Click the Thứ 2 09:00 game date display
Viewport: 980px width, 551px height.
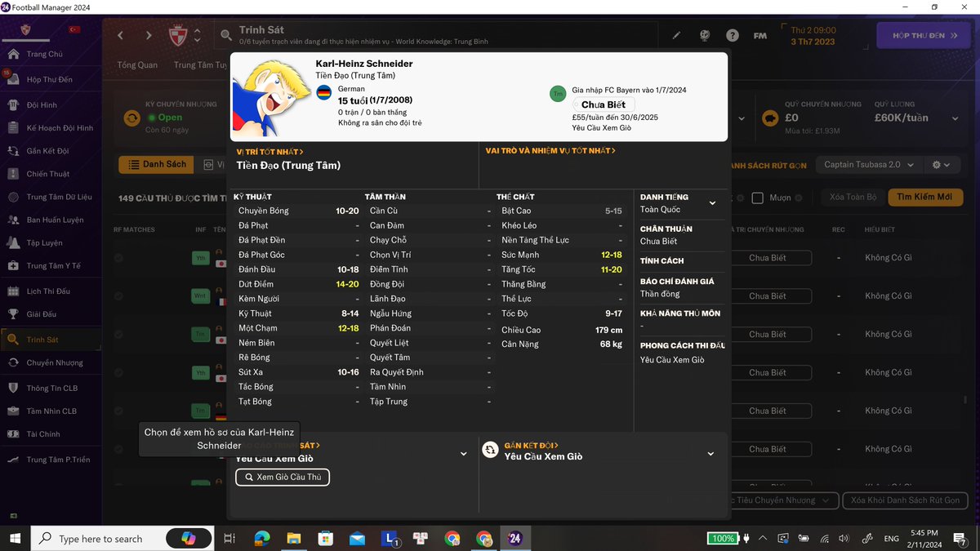(813, 36)
